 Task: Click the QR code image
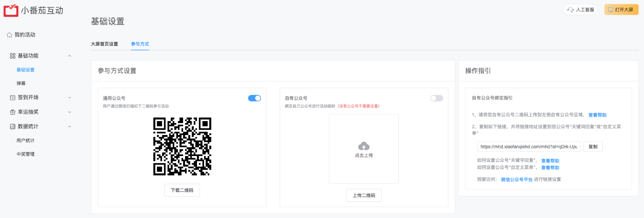click(182, 146)
